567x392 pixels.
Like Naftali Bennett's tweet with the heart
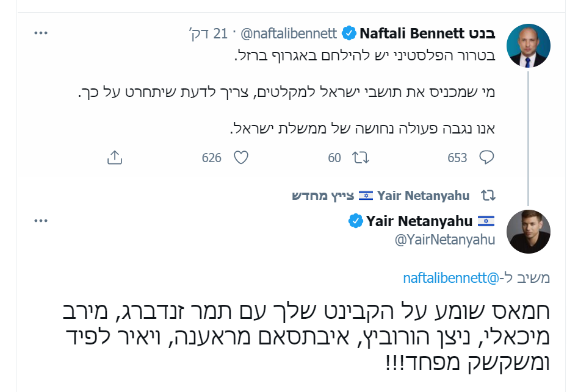tap(241, 158)
